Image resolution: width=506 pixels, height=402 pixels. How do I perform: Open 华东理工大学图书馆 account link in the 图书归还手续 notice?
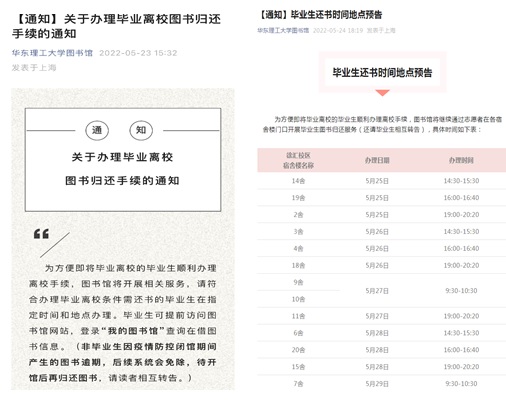52,53
